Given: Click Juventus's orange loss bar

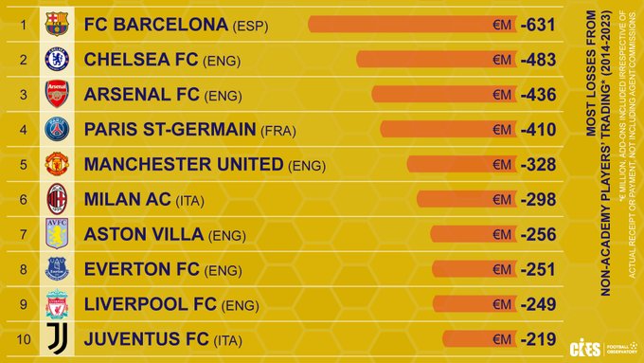Looking at the screenshot, I should pyautogui.click(x=479, y=339).
